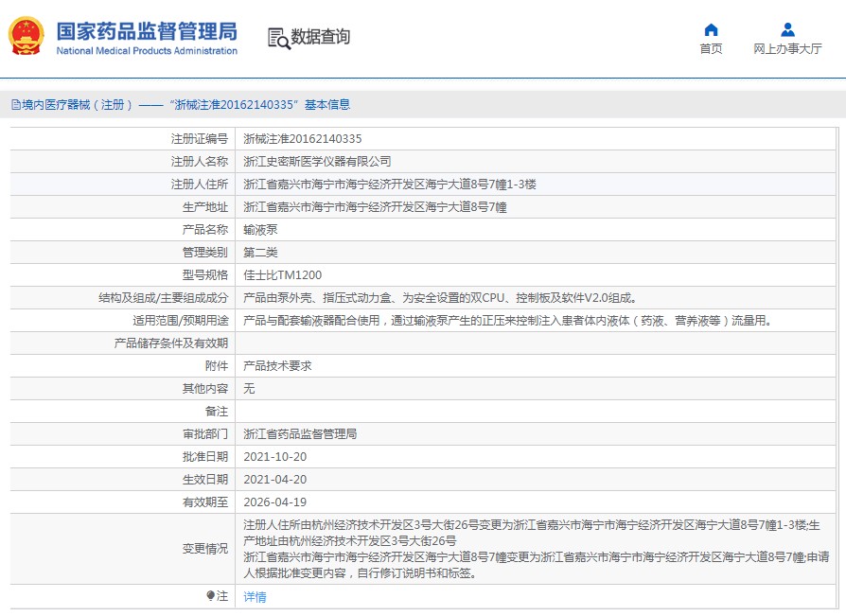
Task: Select text 产品由泵外壳、指压式动力盒
Action: [x=317, y=297]
